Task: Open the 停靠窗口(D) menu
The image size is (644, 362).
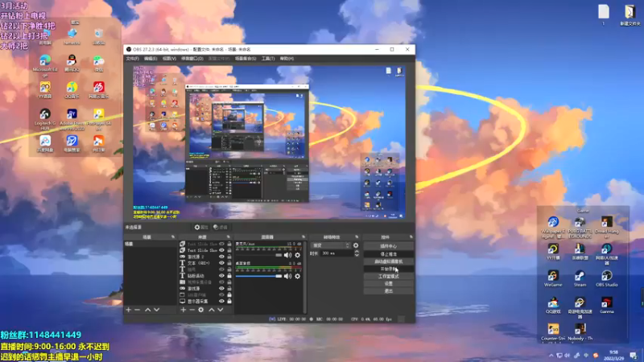Action: (192, 59)
